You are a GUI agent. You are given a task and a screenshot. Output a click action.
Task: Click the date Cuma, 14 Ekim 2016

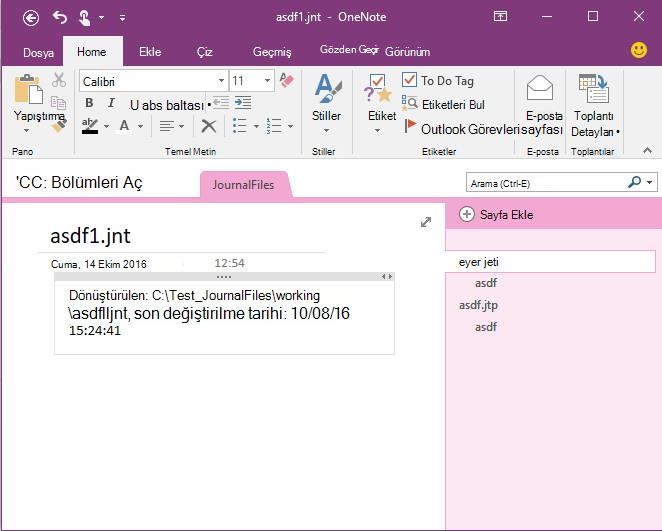pos(99,264)
